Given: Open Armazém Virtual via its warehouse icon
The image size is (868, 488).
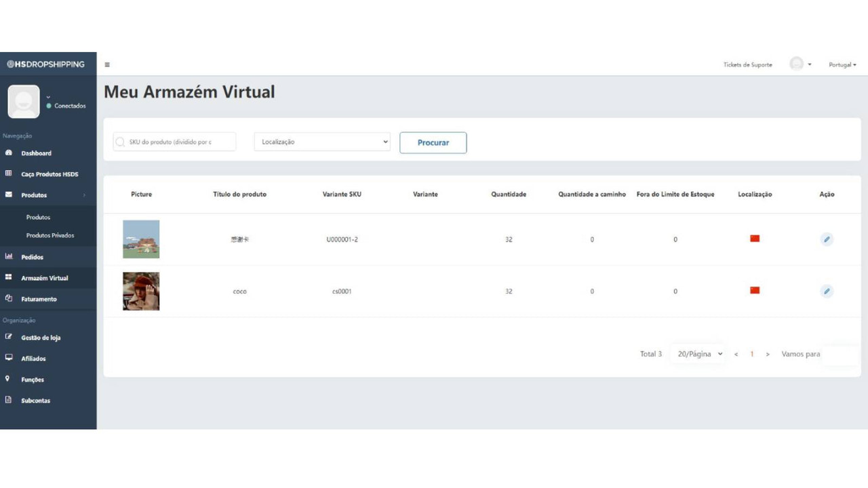Looking at the screenshot, I should [9, 278].
